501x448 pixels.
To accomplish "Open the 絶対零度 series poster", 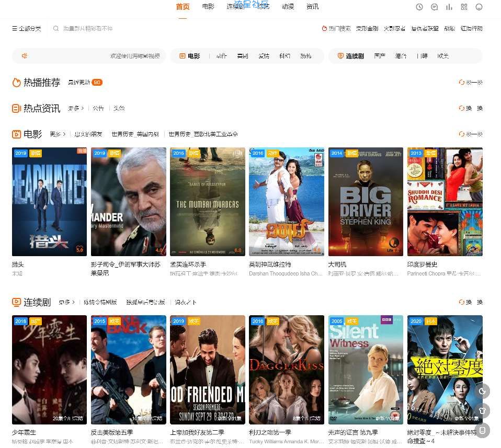I will 445,370.
